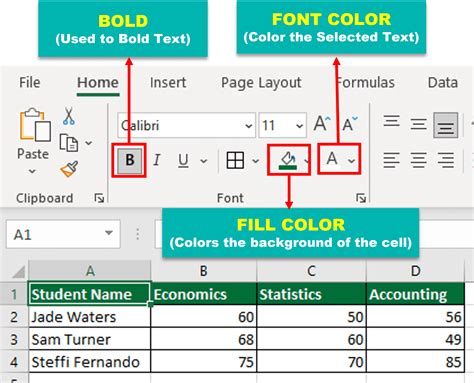Click Statistics header cell

(x=311, y=294)
